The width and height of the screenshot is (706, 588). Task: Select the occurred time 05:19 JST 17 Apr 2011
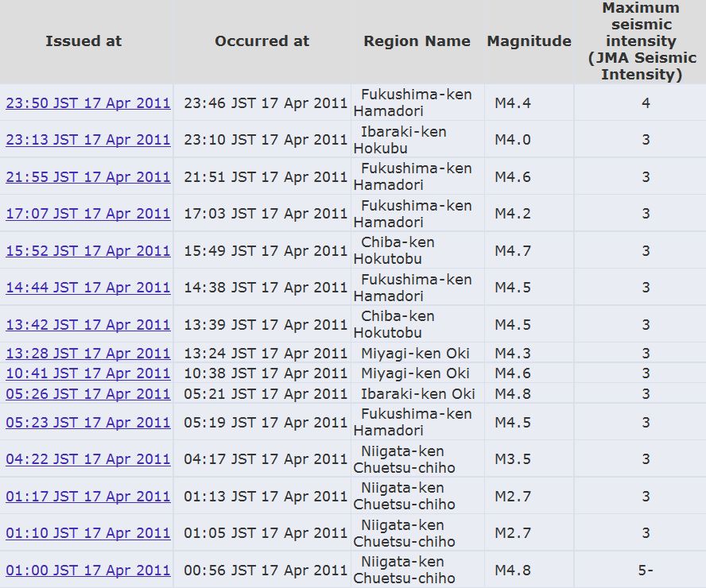coord(266,423)
